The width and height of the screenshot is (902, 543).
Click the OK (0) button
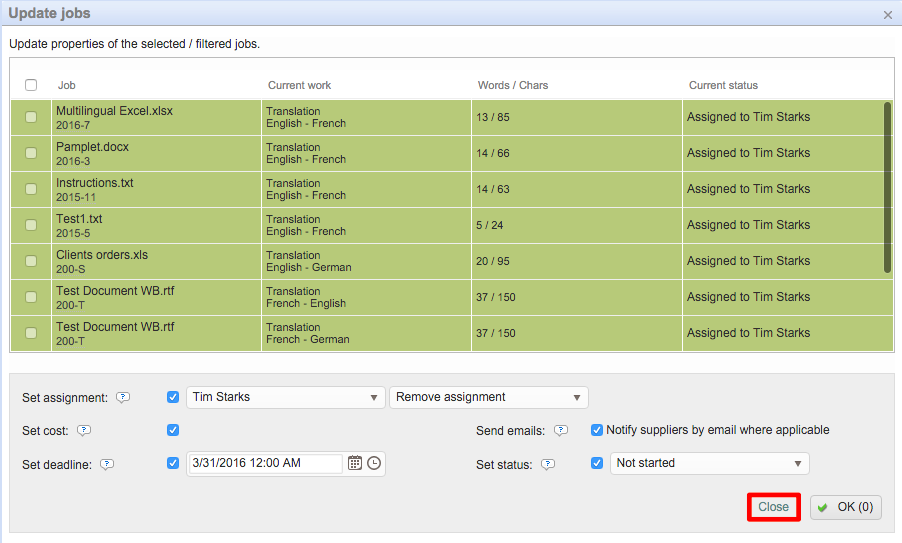coord(845,507)
